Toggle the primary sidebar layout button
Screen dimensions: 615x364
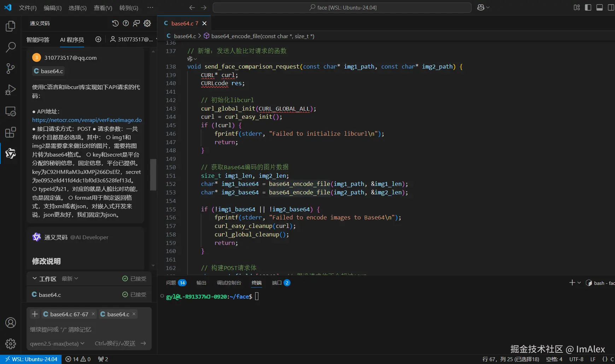[588, 7]
